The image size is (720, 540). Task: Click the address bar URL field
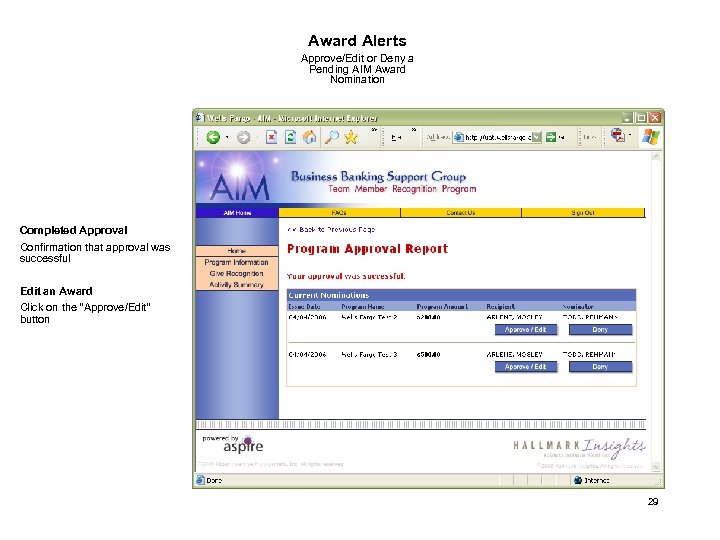pos(498,137)
